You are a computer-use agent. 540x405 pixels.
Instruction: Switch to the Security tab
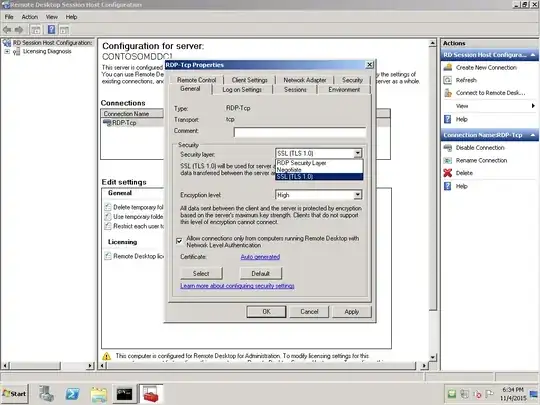click(352, 80)
